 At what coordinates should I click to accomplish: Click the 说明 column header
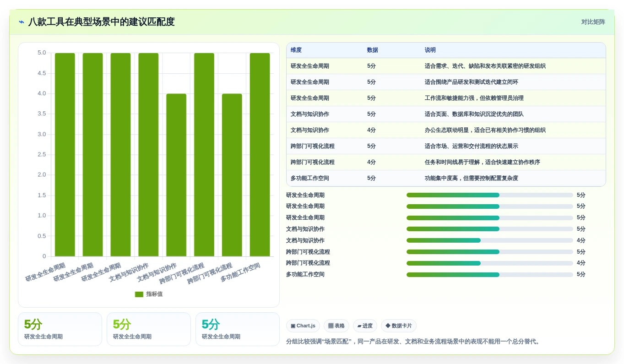[430, 50]
